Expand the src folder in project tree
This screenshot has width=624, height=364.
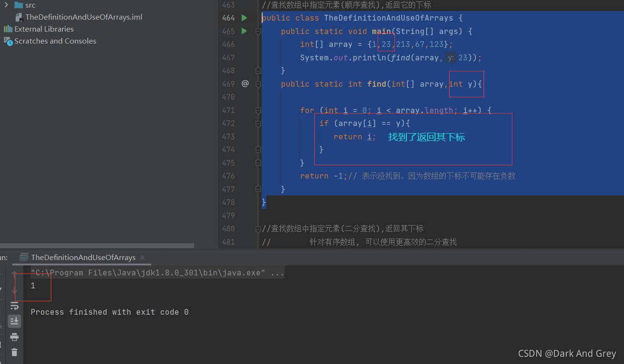click(6, 5)
